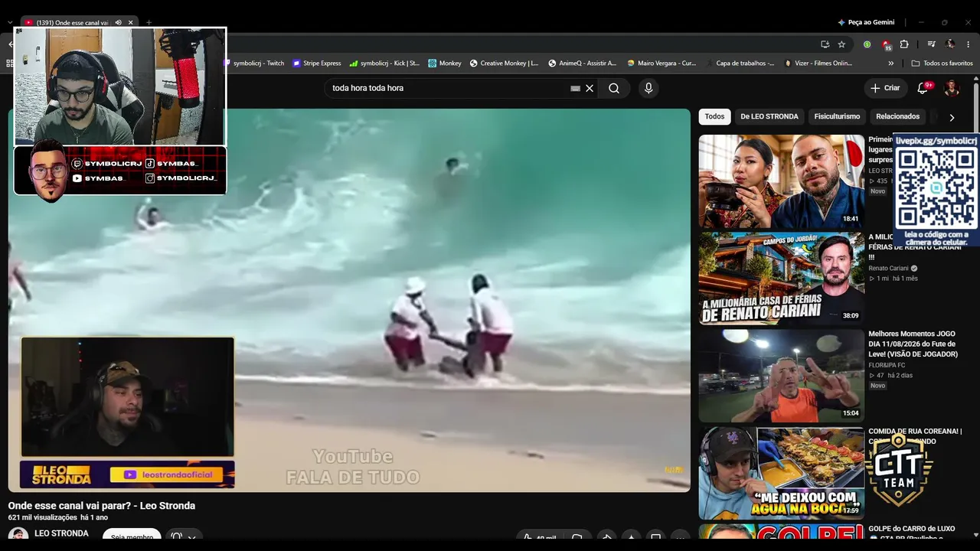Open the Extensions puzzle menu
Image resolution: width=980 pixels, height=551 pixels.
click(x=904, y=44)
